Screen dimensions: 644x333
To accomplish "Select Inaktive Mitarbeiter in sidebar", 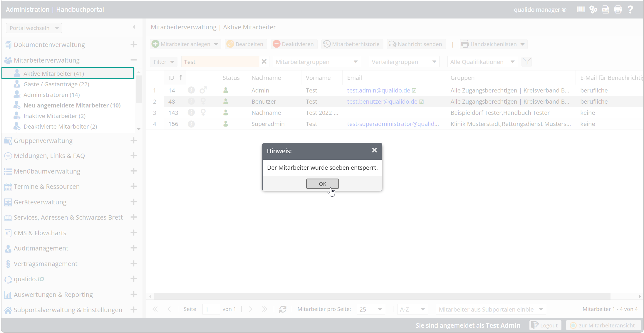I will coord(54,116).
